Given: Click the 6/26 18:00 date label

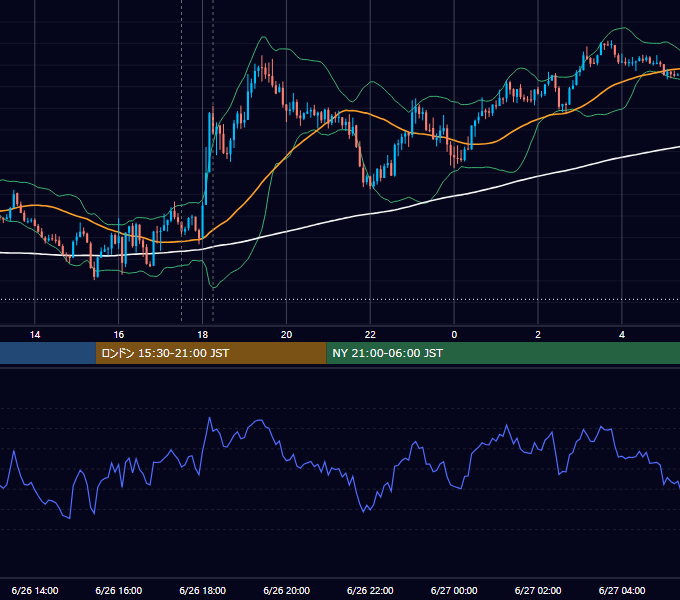Looking at the screenshot, I should tap(203, 590).
